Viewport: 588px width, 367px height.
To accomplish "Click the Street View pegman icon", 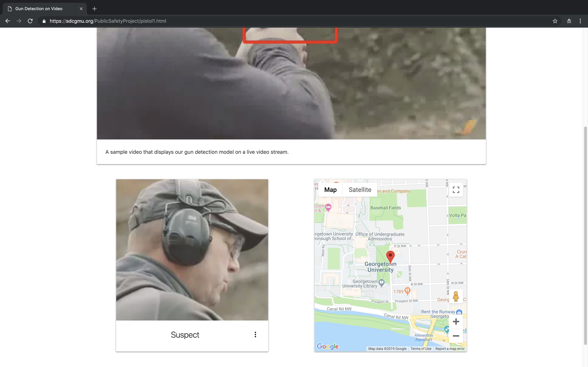I will click(456, 296).
